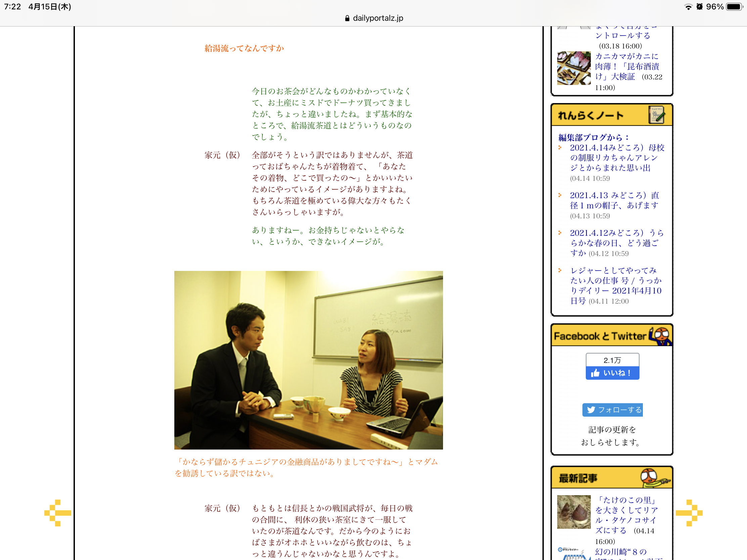The height and width of the screenshot is (560, 747).
Task: Open blog post 2021.4.12みどころ うららかな春の日
Action: (x=617, y=243)
